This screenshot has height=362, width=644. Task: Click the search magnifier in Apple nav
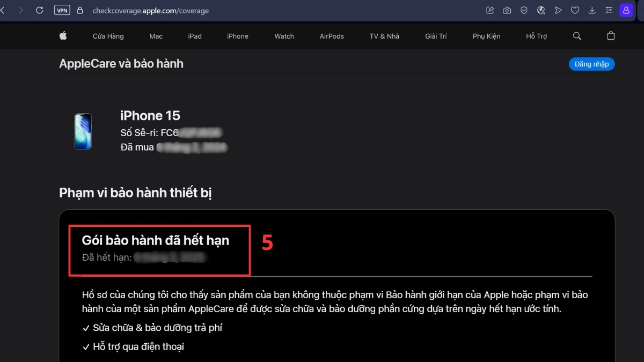pyautogui.click(x=577, y=36)
